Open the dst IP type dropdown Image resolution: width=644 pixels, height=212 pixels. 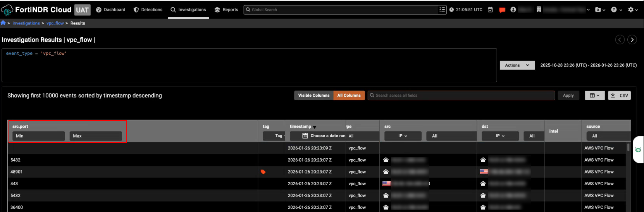point(500,136)
